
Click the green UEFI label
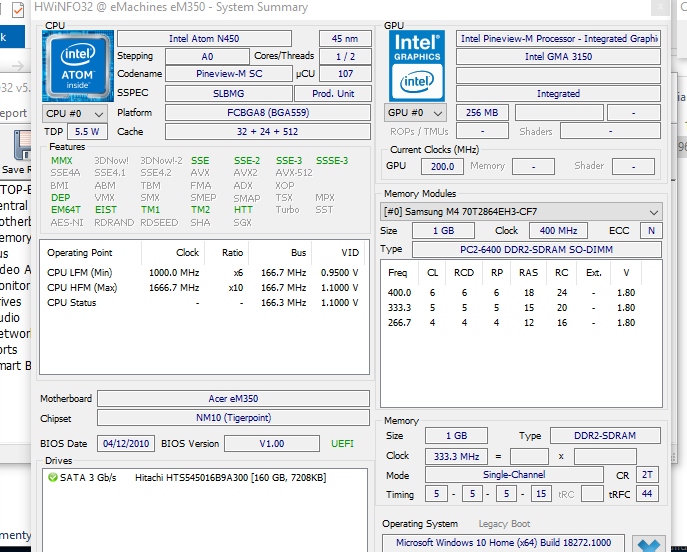[342, 443]
